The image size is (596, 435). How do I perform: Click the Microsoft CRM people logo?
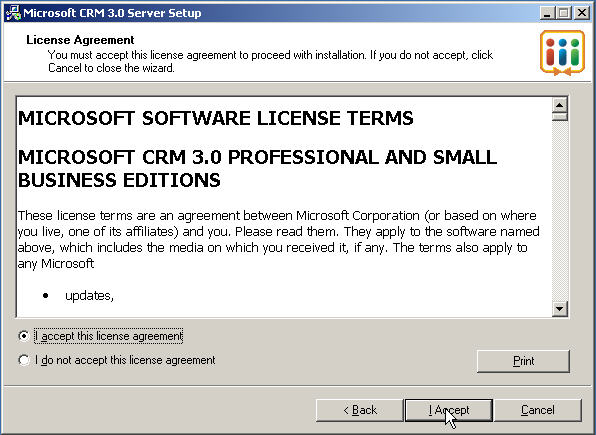click(562, 52)
